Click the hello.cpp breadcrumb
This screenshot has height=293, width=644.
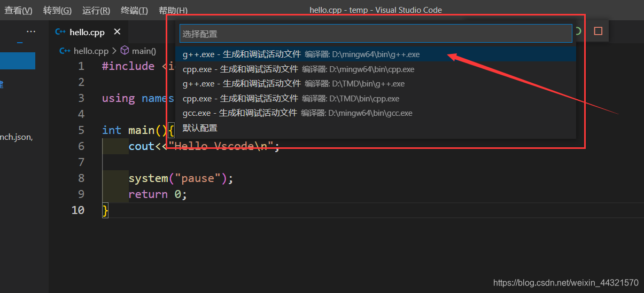tap(91, 51)
